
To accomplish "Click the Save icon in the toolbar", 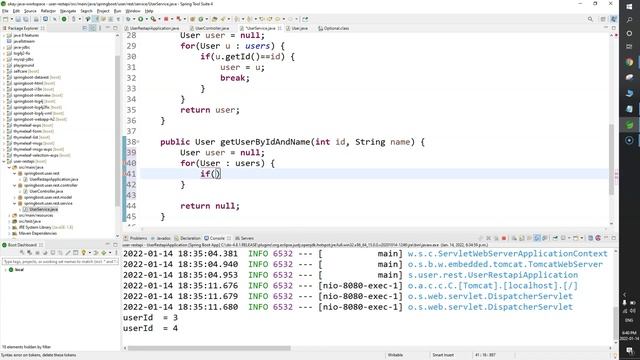I will 18,19.
